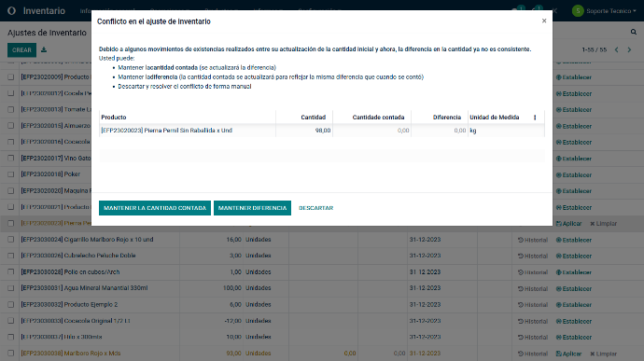Click Establecer for Cigarrillo Marlboro Rojo row

pos(574,240)
